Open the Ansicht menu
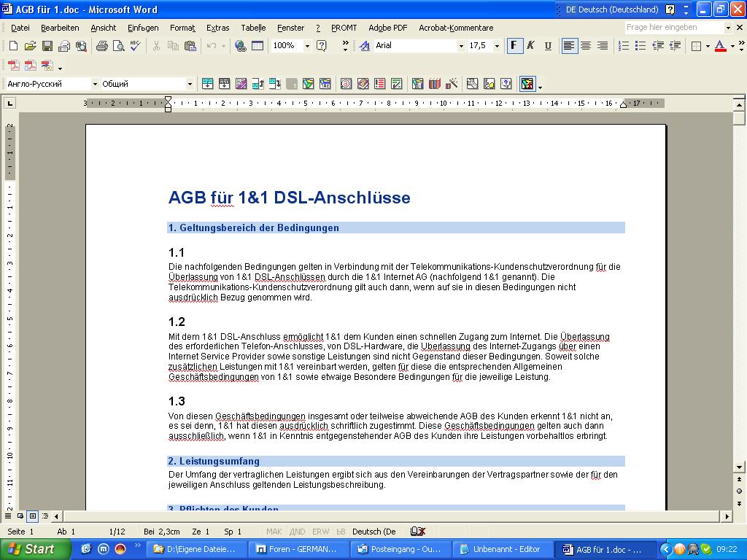The image size is (747, 560). (x=104, y=28)
